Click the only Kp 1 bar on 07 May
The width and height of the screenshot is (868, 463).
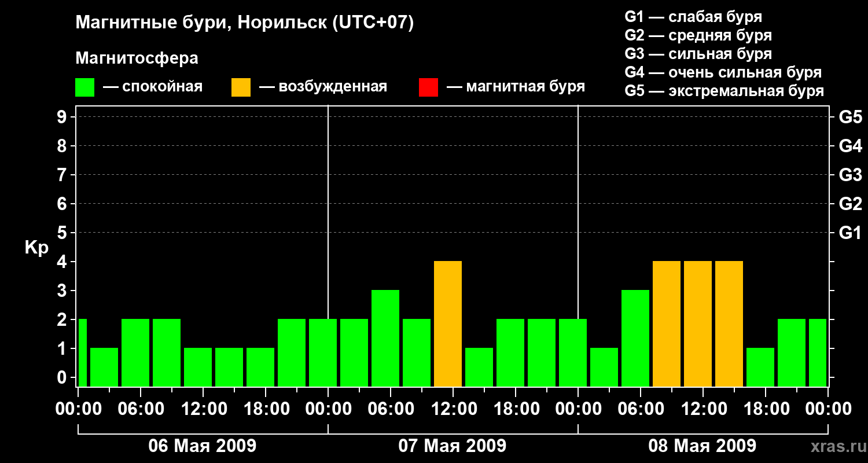point(479,367)
